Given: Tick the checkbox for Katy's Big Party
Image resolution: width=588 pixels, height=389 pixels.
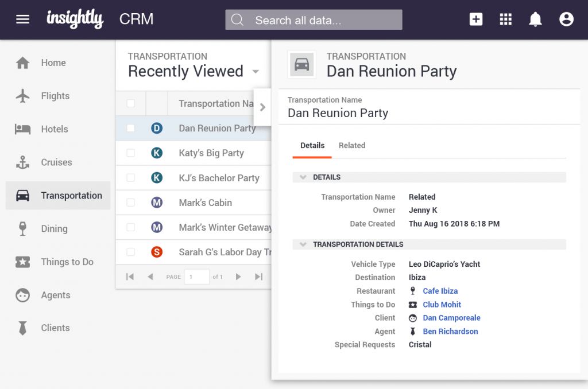Looking at the screenshot, I should [131, 153].
